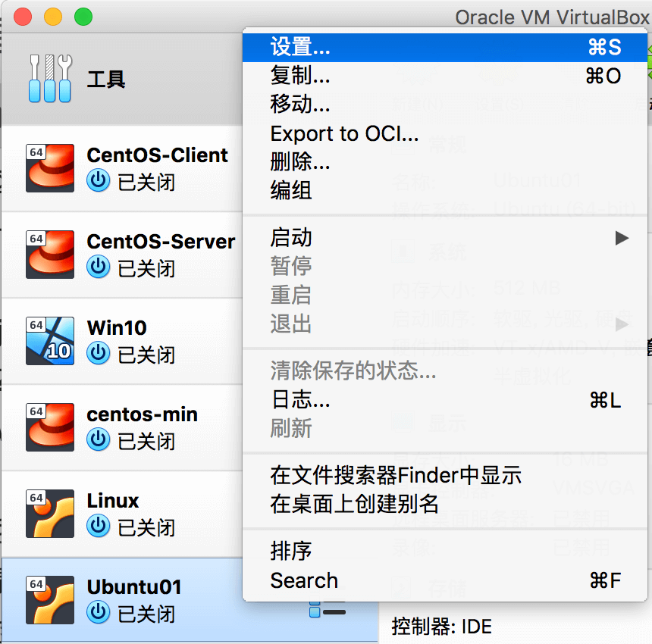Viewport: 652px width, 644px height.
Task: Open 日志... from the context menu
Action: tap(445, 400)
